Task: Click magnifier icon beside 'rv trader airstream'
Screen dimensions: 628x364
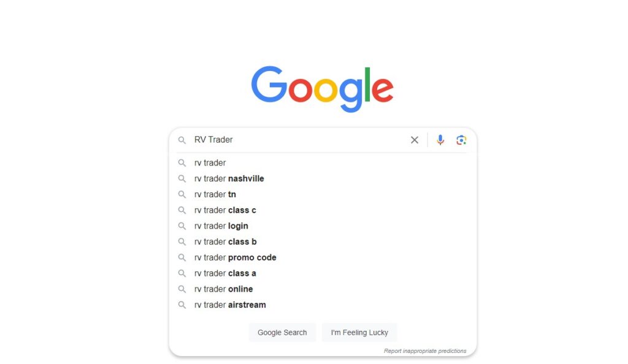Action: pos(182,305)
